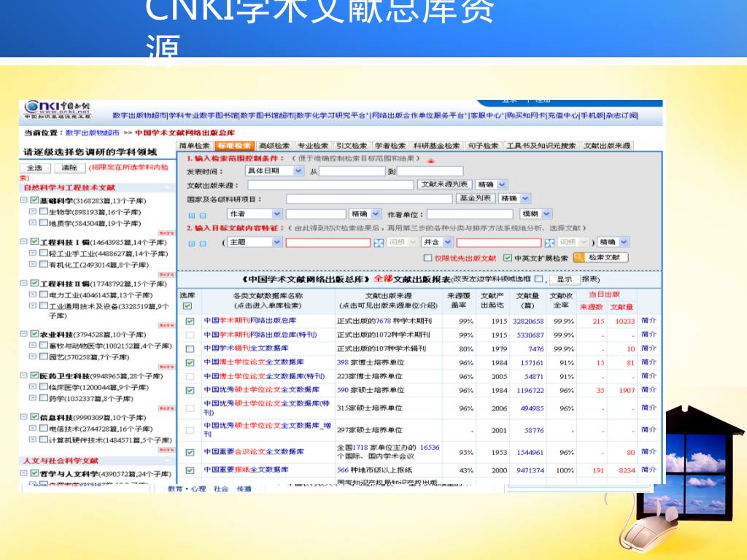Image resolution: width=747 pixels, height=560 pixels.
Task: Collapse the 工程科技 II 辑 tree node
Action: coord(23,283)
